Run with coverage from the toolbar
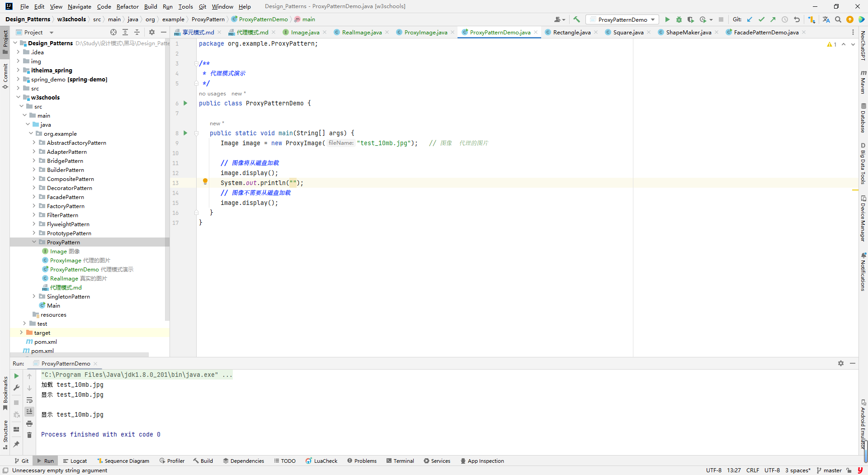 pyautogui.click(x=690, y=19)
